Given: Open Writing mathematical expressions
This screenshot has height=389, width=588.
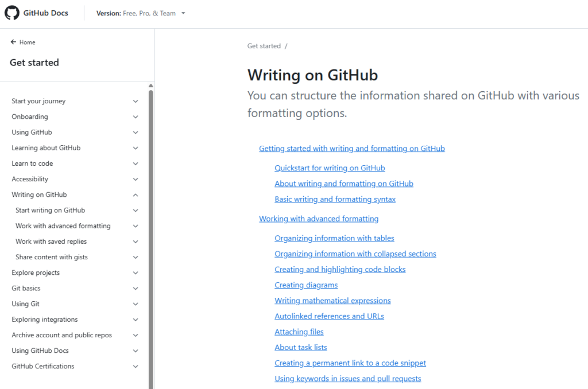Looking at the screenshot, I should [332, 300].
